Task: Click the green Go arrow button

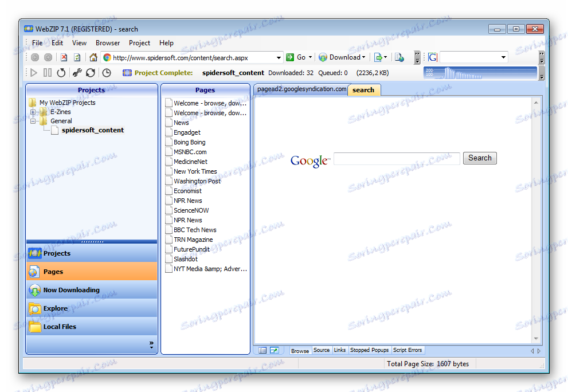Action: click(x=290, y=57)
